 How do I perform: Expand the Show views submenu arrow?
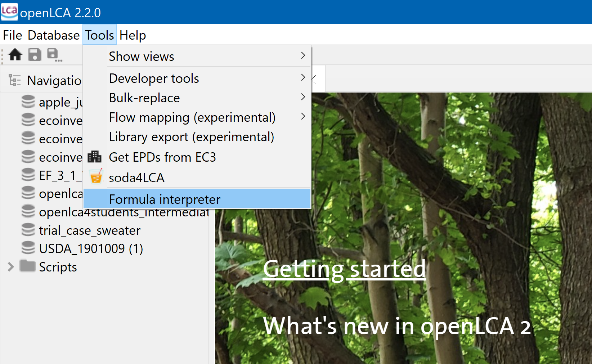coord(303,55)
